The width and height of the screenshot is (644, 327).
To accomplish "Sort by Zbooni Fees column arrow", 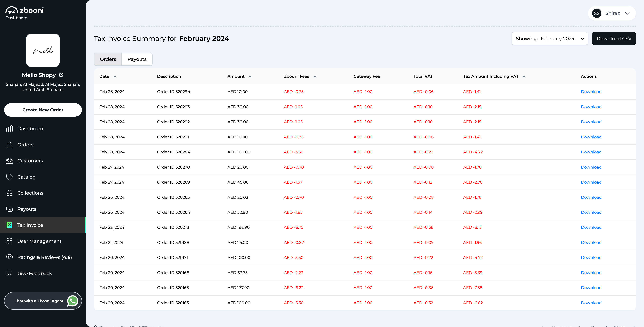I will click(x=315, y=76).
